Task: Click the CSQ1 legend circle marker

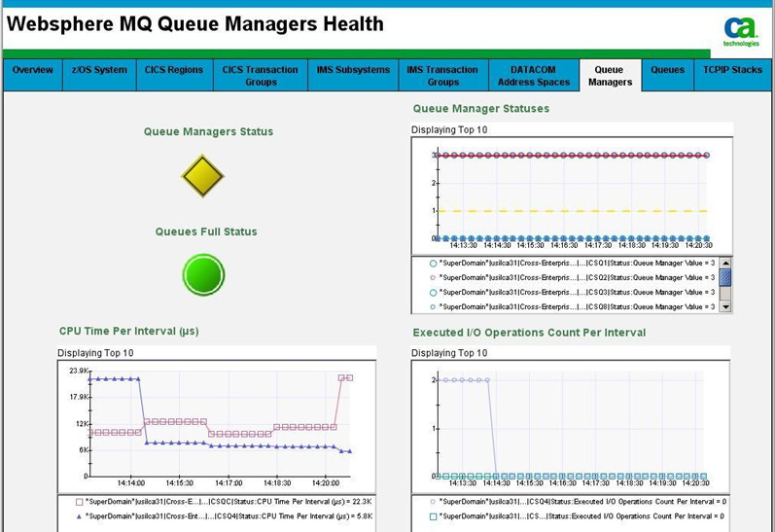Action: coord(433,264)
